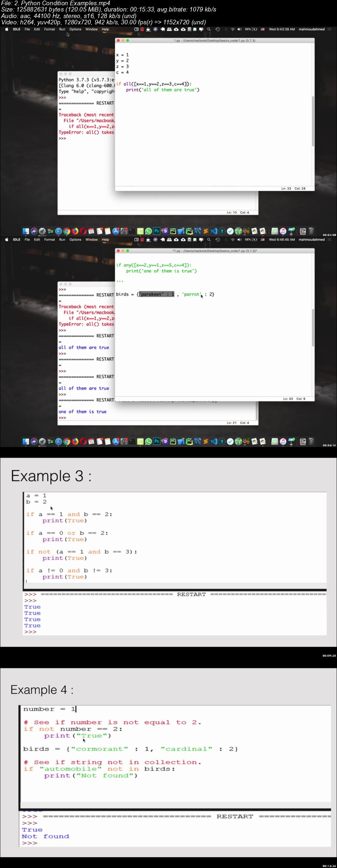Open the File menu in the 6:43:39 AM menu bar
This screenshot has height=868, width=337.
click(x=27, y=29)
